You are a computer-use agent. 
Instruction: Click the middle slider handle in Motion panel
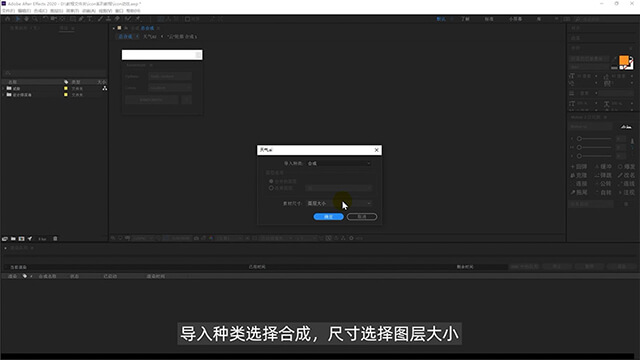[x=579, y=147]
